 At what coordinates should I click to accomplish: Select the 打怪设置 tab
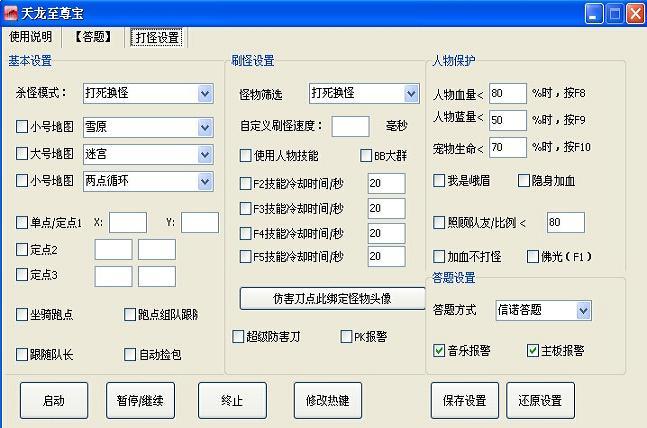[x=157, y=38]
